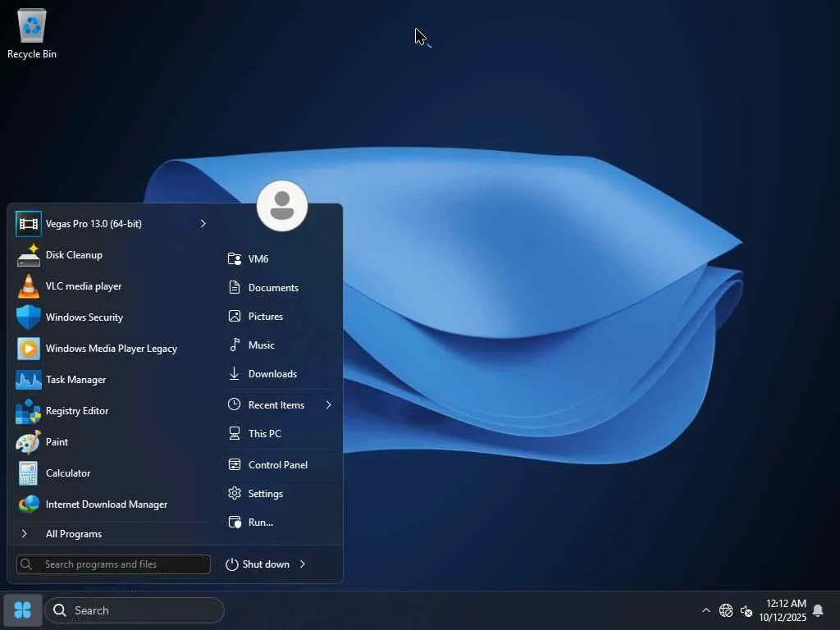Viewport: 840px width, 630px height.
Task: Expand the Recent Items submenu arrow
Action: pyautogui.click(x=328, y=405)
